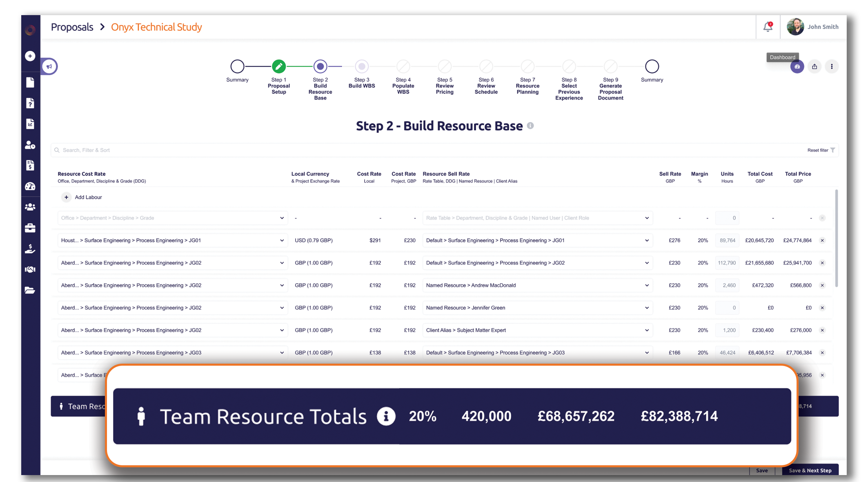Open the people group sidebar icon
The image size is (868, 482).
(x=30, y=207)
